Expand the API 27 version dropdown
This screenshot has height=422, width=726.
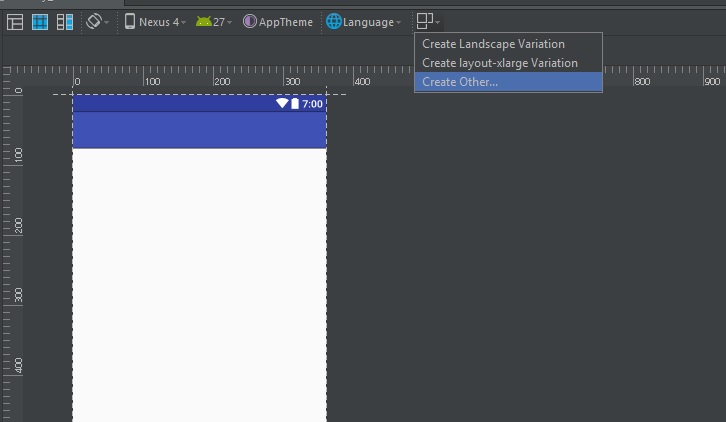(222, 22)
